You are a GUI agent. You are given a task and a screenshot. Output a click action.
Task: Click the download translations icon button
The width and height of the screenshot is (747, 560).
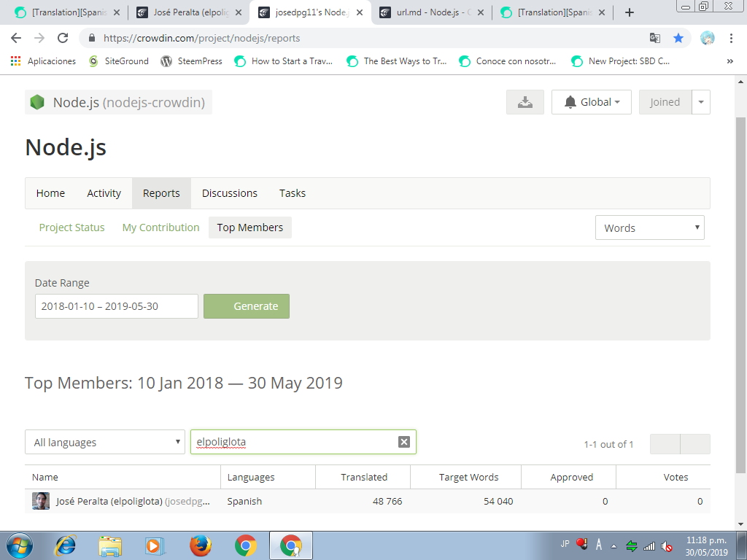(x=525, y=102)
